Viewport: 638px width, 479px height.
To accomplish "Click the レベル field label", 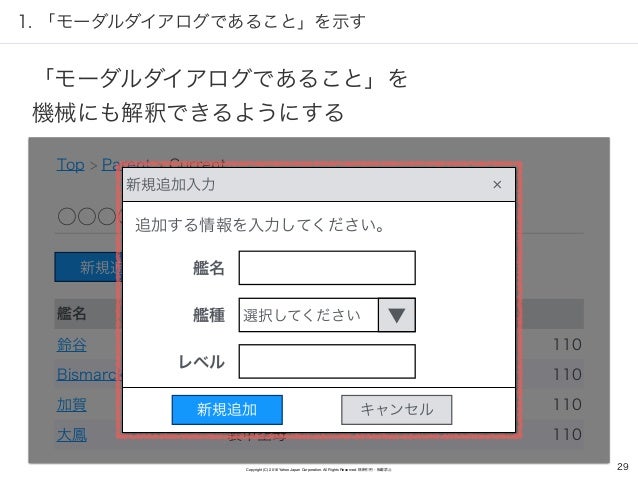I will 202,362.
